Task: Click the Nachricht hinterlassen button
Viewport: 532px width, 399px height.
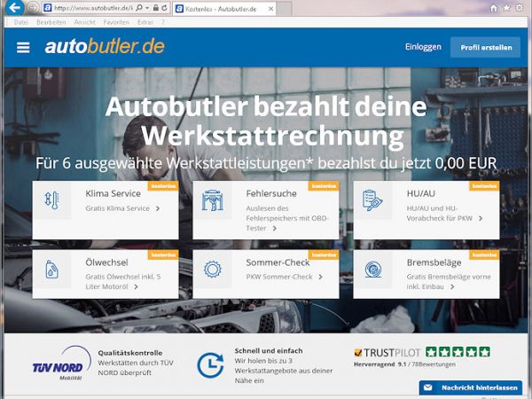Action: pyautogui.click(x=471, y=387)
